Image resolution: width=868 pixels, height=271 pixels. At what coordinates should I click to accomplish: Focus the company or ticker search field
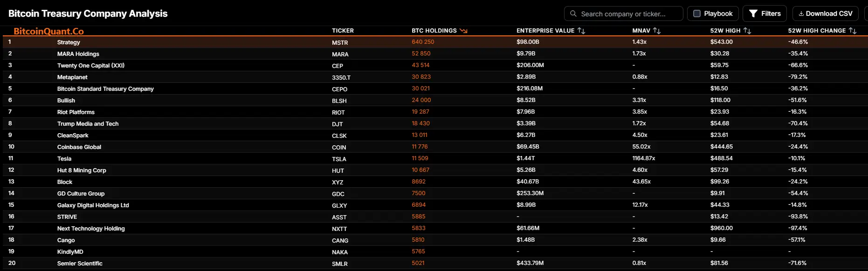click(627, 14)
